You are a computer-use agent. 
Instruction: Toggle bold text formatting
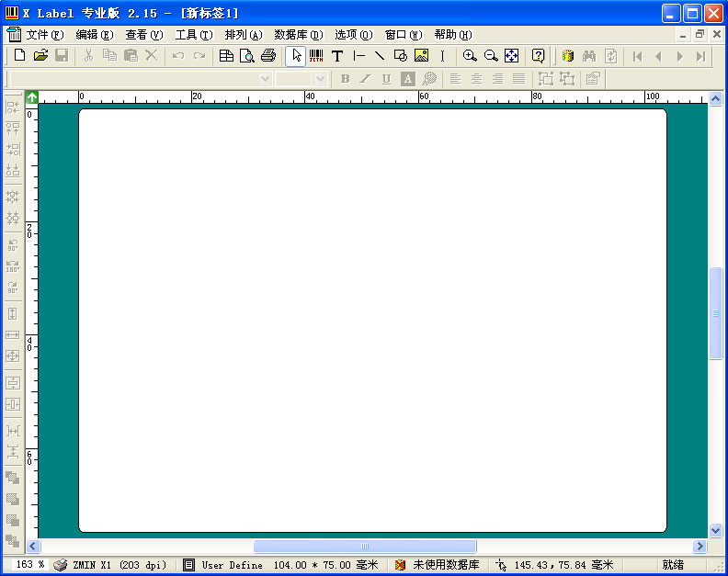(345, 79)
